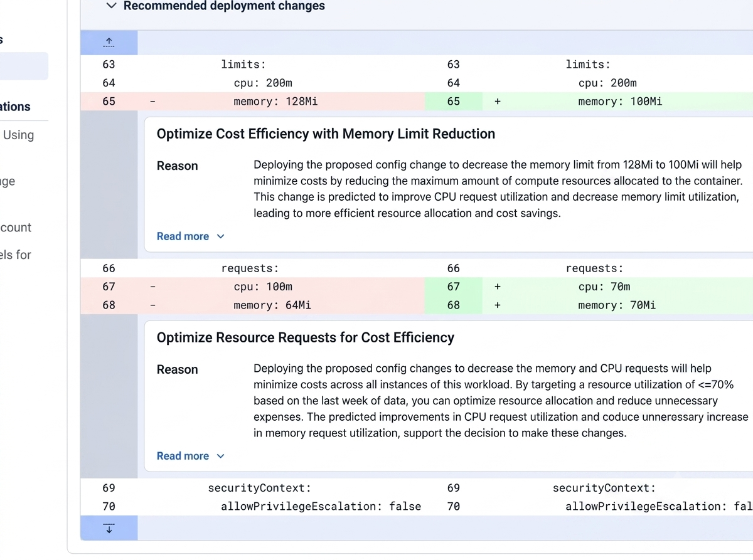Screen dimensions: 753x560
Task: Select the added line memory: 100Mi
Action: pyautogui.click(x=620, y=102)
